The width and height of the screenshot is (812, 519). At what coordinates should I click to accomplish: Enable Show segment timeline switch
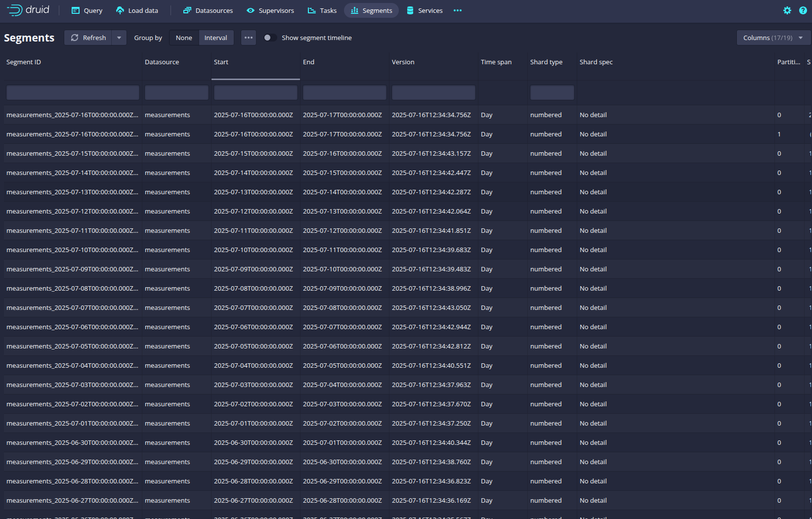tap(269, 38)
